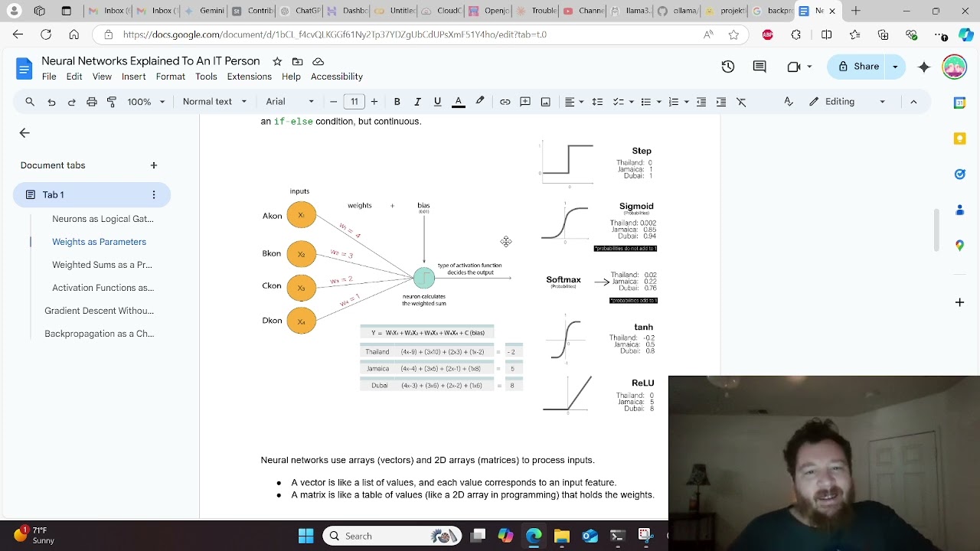Print the document
980x551 pixels.
point(92,102)
